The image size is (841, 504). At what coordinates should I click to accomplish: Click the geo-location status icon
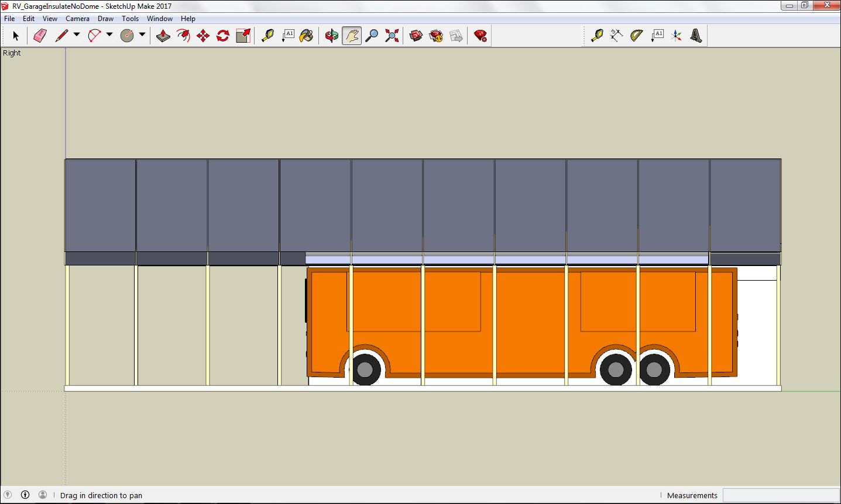[8, 495]
